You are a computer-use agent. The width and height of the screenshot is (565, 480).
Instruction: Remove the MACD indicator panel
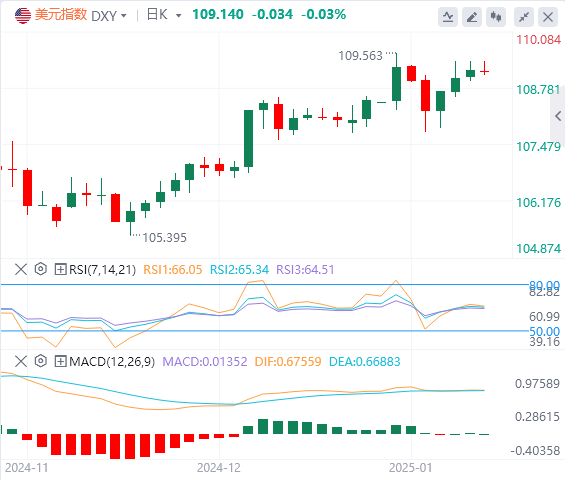pos(21,361)
